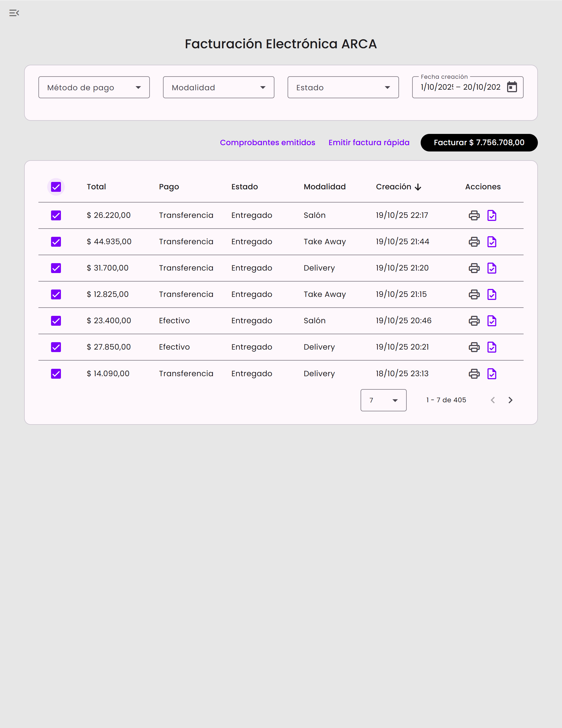The image size is (562, 728).
Task: Uncheck the $ 26.220,00 row checkbox
Action: (56, 215)
